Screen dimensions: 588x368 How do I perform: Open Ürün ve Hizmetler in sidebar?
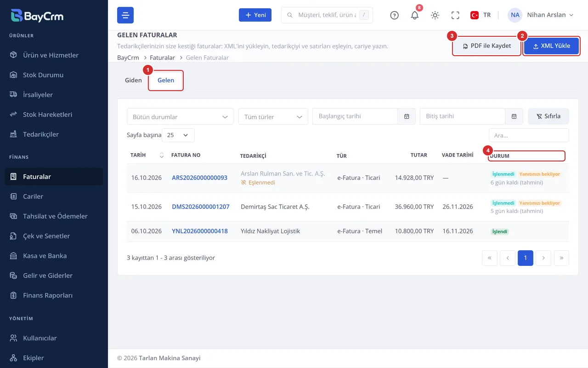point(54,55)
